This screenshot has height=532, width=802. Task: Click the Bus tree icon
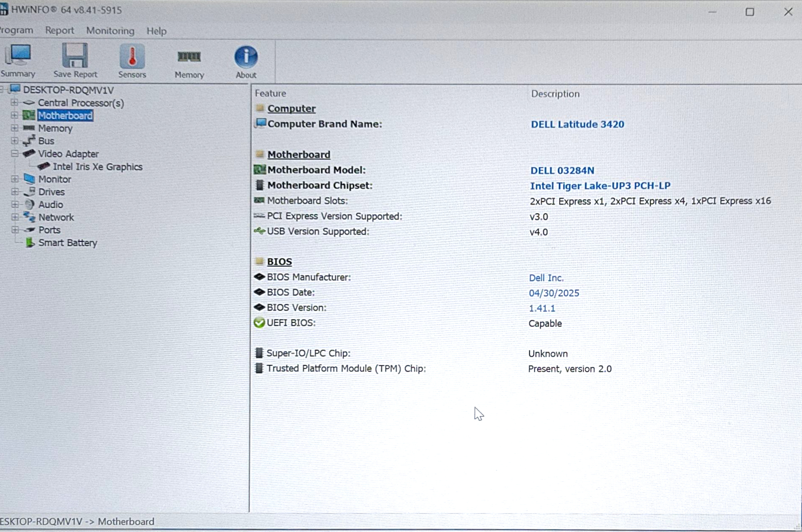[29, 141]
